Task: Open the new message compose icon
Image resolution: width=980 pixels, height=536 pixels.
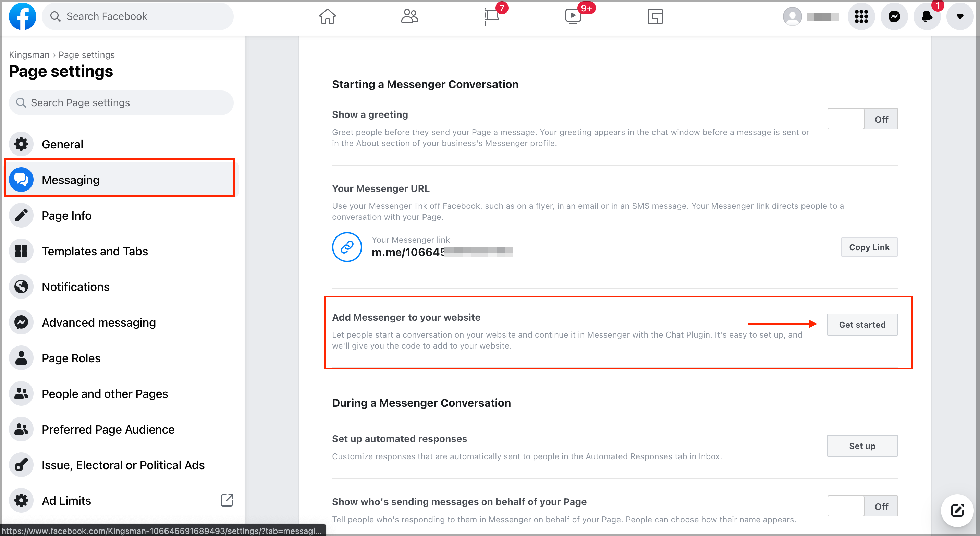Action: point(957,510)
